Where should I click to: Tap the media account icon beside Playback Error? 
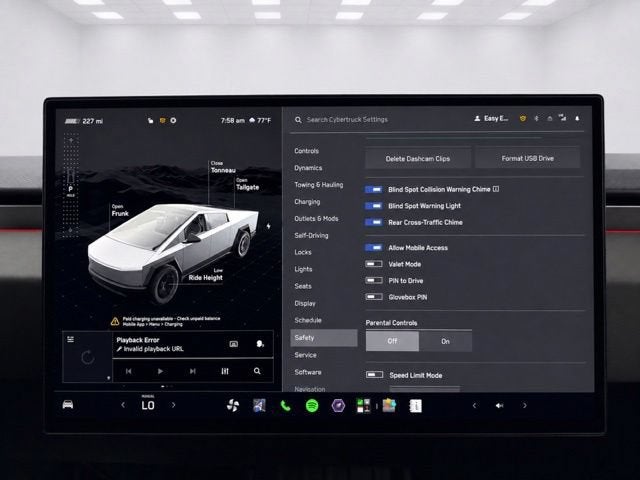pos(260,344)
